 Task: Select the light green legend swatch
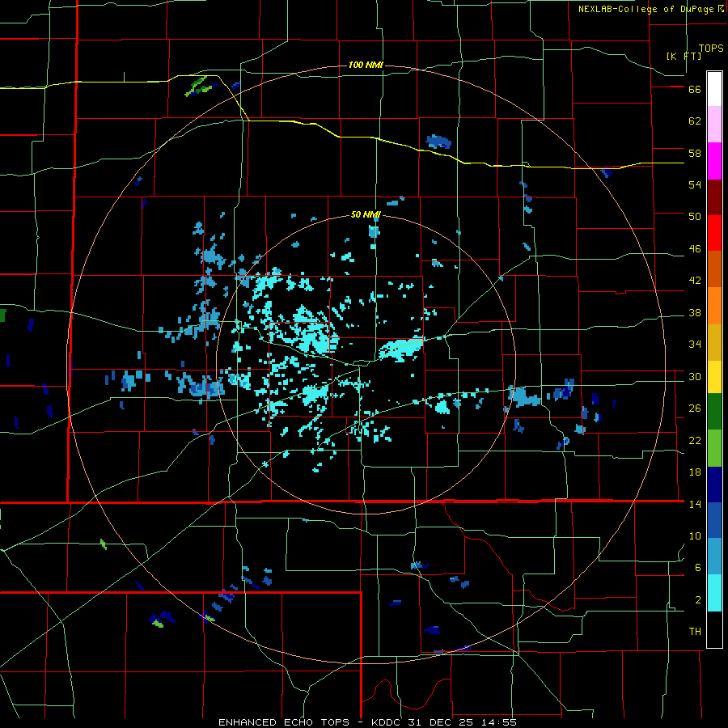(714, 448)
